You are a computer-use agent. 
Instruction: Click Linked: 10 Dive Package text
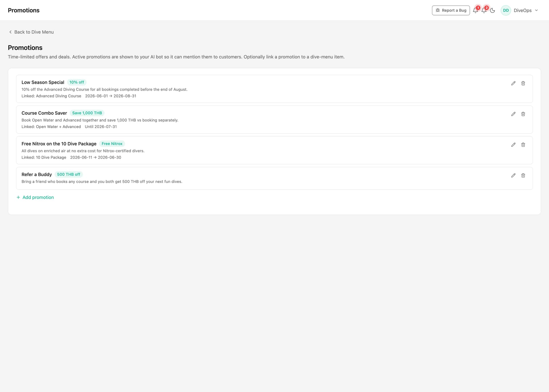point(44,158)
